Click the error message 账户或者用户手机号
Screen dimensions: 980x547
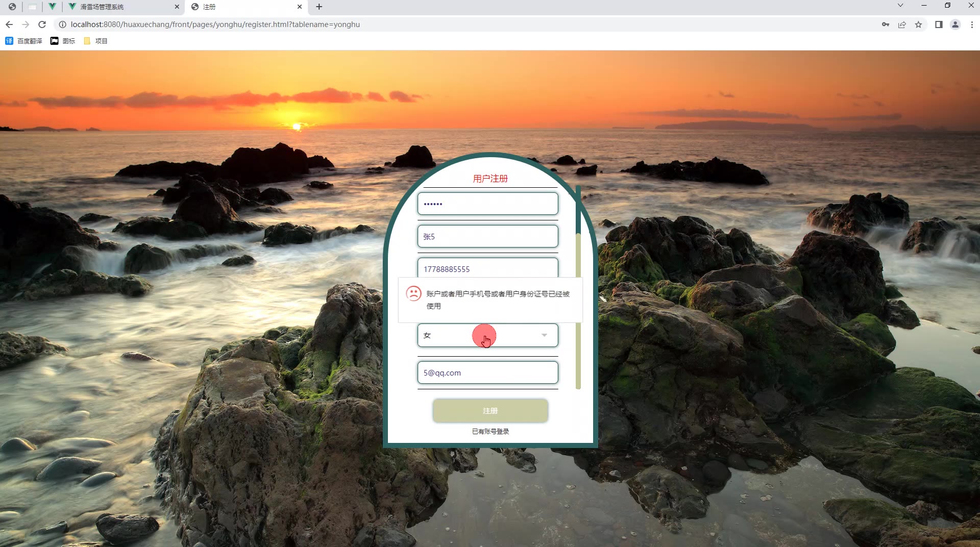498,300
